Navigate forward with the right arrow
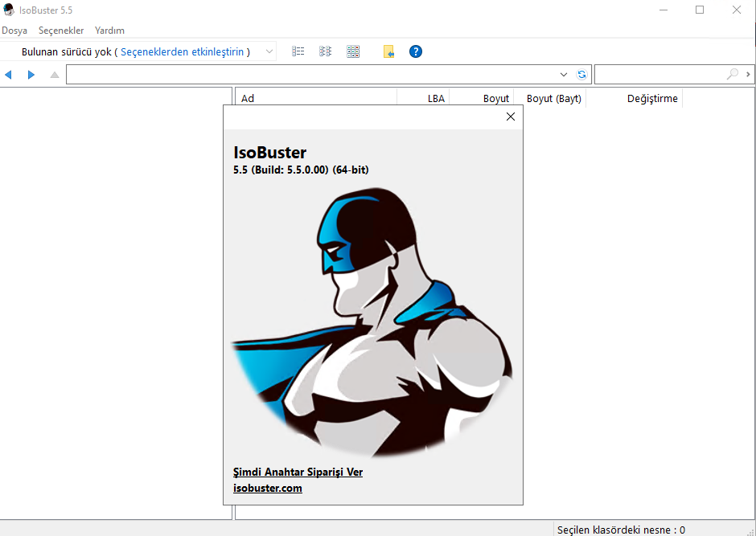The image size is (756, 536). coord(31,75)
